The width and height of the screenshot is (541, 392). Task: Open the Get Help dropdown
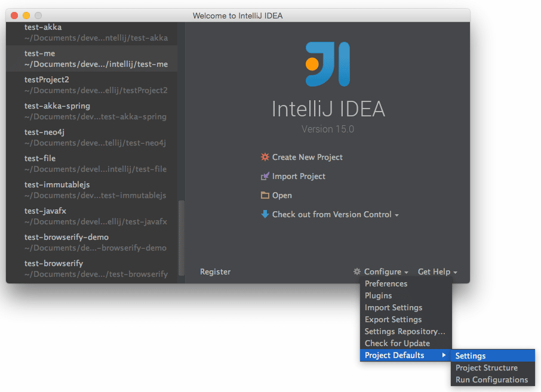[x=437, y=272]
